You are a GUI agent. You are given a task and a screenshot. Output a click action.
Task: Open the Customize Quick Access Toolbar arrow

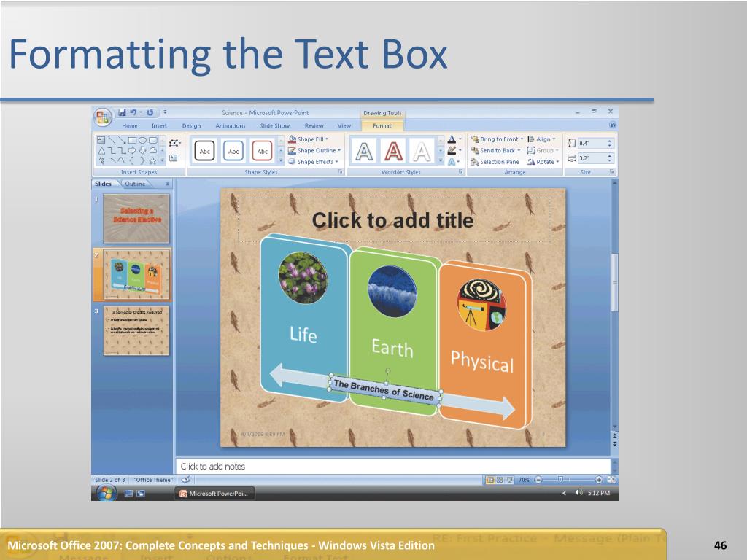click(166, 112)
